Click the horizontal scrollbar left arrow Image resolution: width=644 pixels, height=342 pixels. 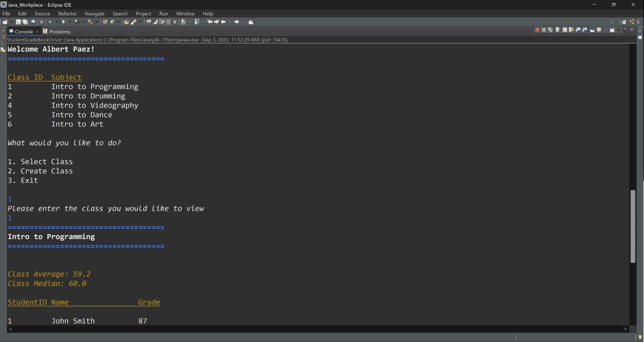pos(10,329)
